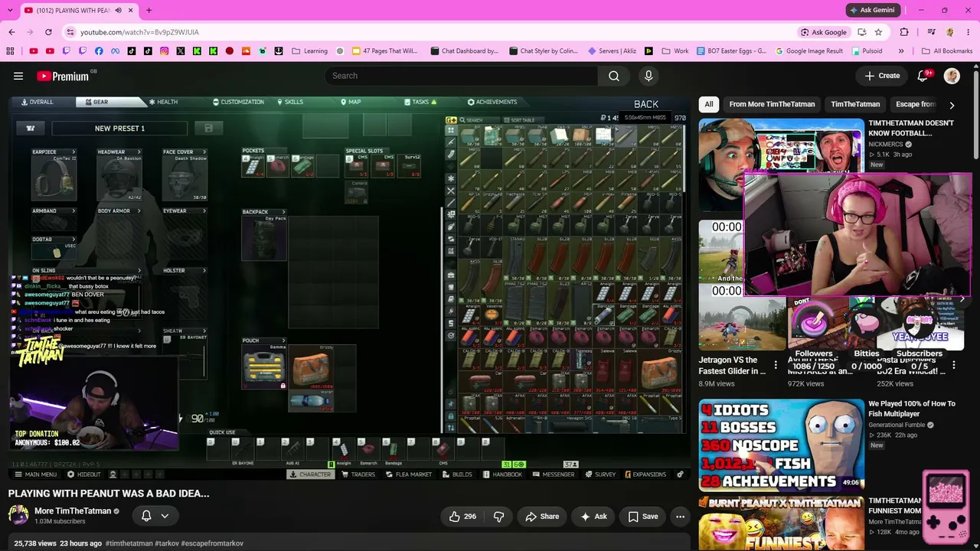Open the More TimTheTatman channel link
Screen dimensions: 980x551
(73, 510)
